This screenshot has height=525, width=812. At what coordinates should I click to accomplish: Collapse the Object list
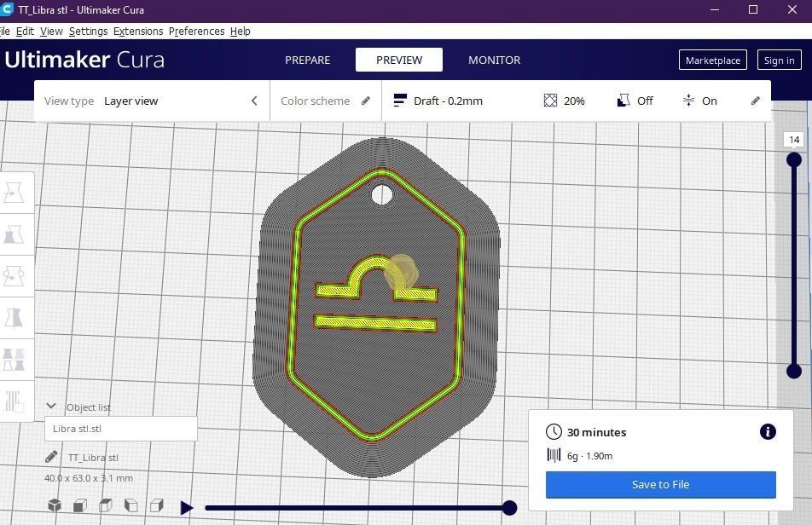(x=51, y=406)
